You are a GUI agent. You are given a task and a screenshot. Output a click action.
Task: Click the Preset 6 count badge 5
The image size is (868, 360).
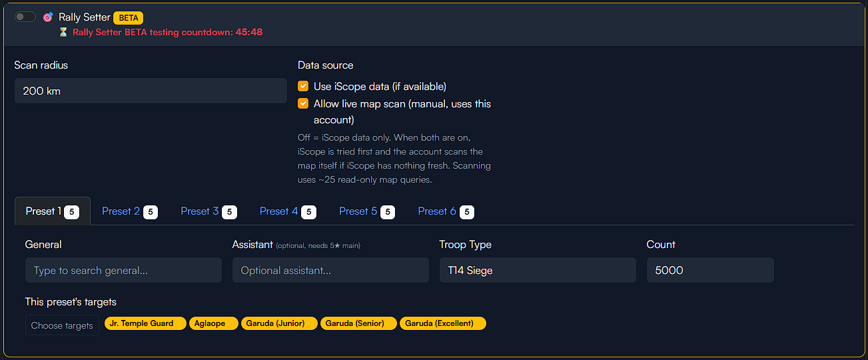467,212
